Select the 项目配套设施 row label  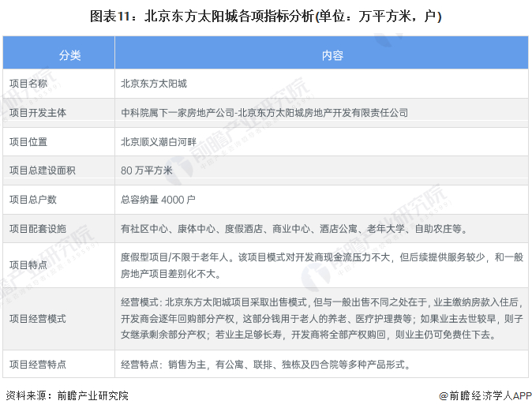38,229
